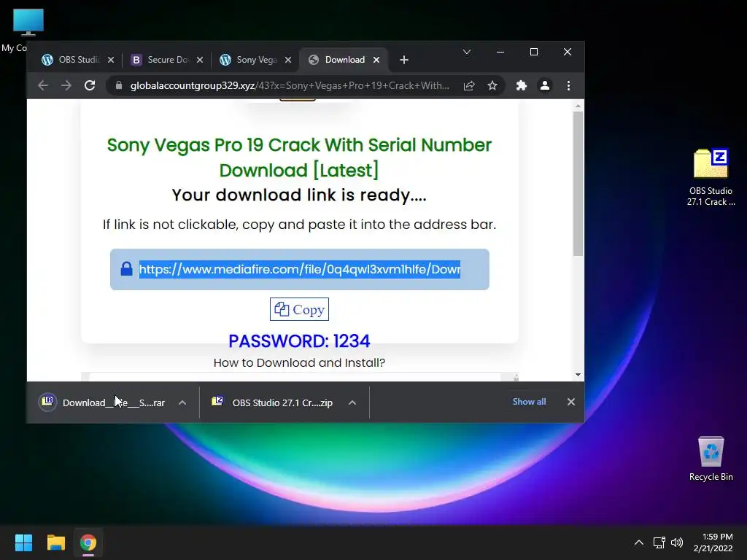Switch to the Sony Vegas tab

[256, 60]
